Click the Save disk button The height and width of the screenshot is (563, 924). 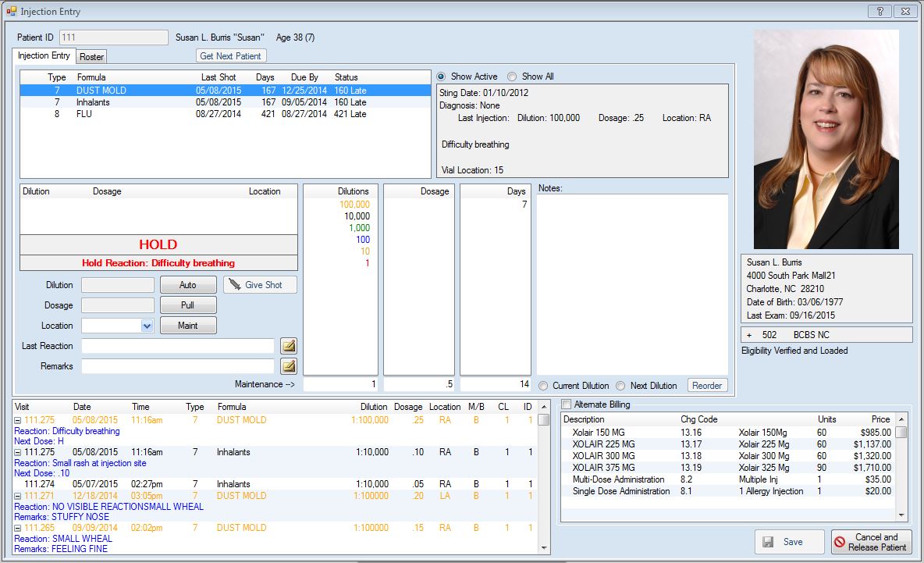click(789, 542)
